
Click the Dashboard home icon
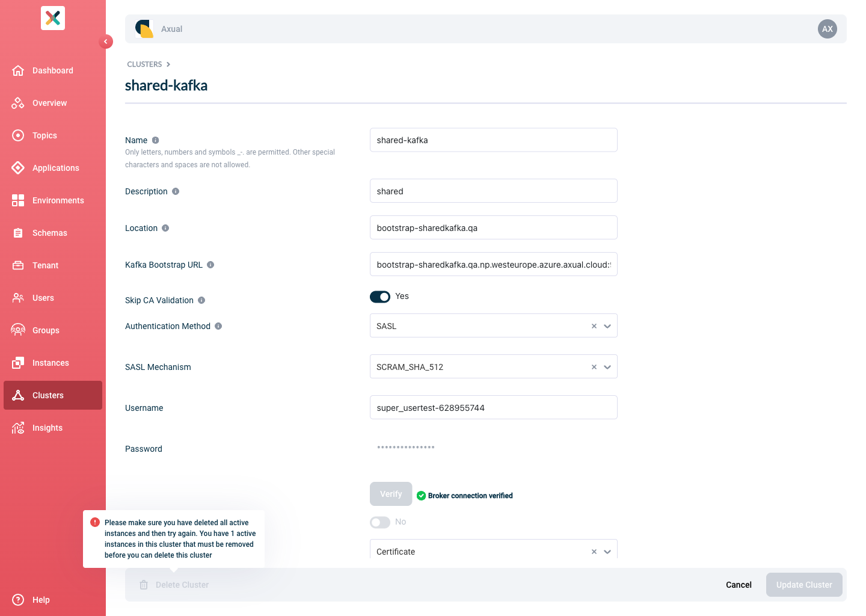pyautogui.click(x=18, y=70)
